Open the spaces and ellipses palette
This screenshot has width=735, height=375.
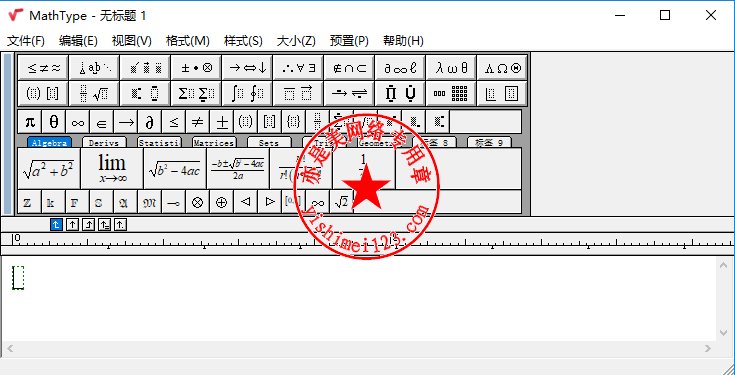click(x=94, y=68)
